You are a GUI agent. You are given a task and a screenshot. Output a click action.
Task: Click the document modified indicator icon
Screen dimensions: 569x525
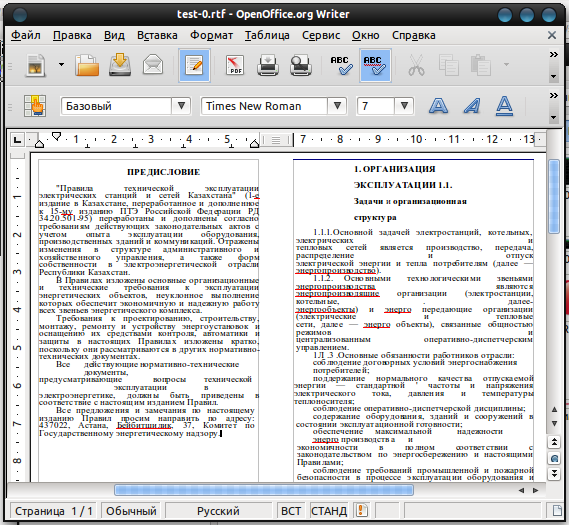pyautogui.click(x=361, y=510)
